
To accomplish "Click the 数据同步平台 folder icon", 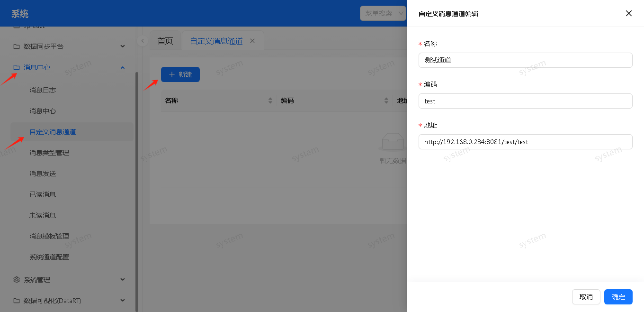I will pyautogui.click(x=17, y=46).
